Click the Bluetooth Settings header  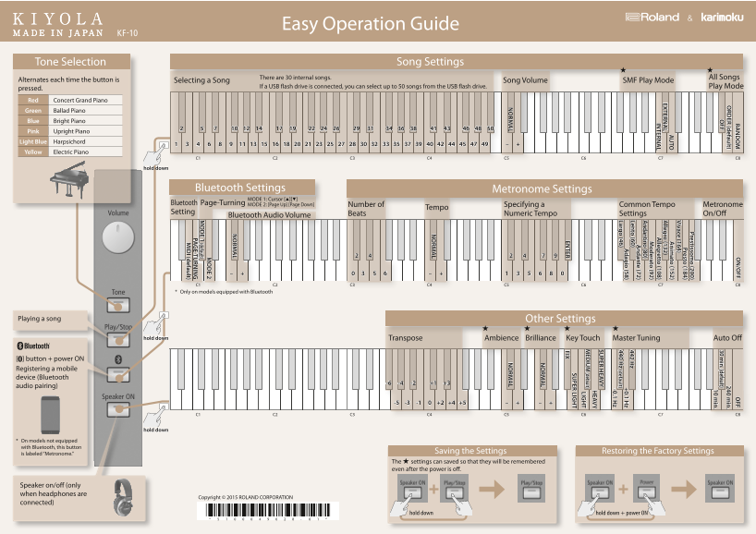(x=242, y=188)
